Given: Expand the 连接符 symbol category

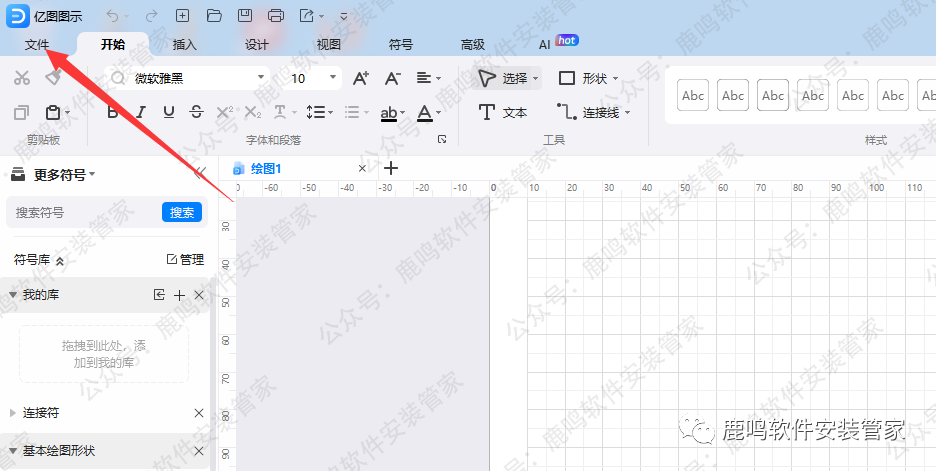Looking at the screenshot, I should 13,413.
